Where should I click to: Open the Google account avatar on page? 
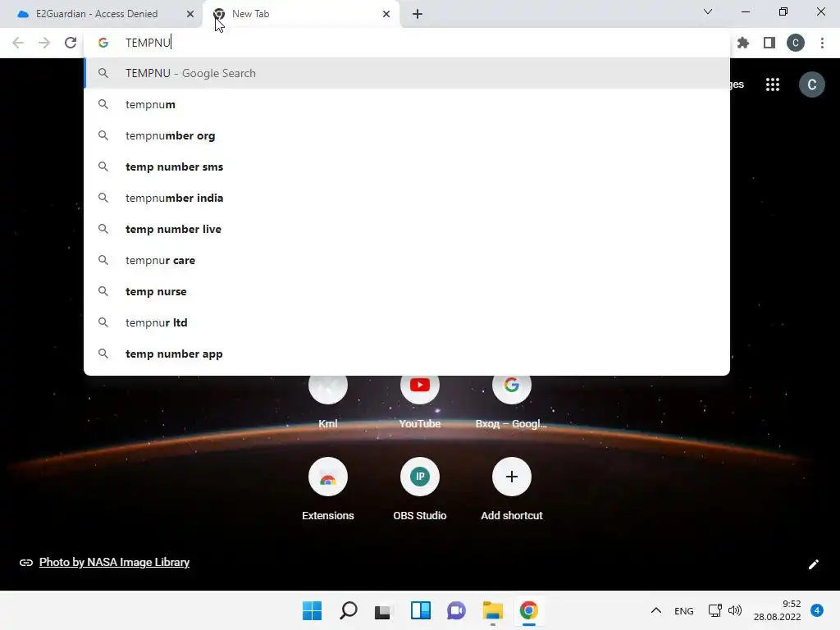tap(811, 84)
